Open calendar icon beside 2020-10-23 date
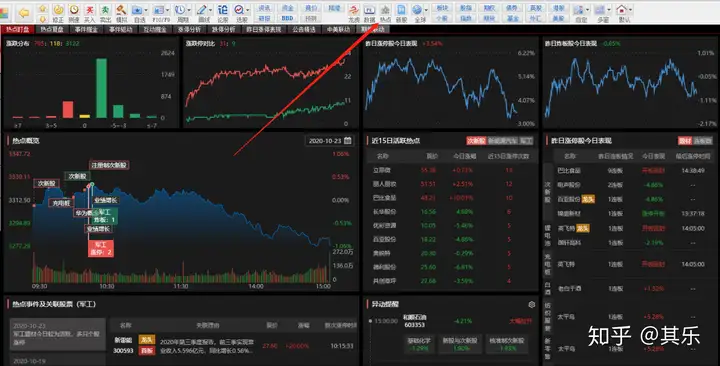 pyautogui.click(x=348, y=141)
